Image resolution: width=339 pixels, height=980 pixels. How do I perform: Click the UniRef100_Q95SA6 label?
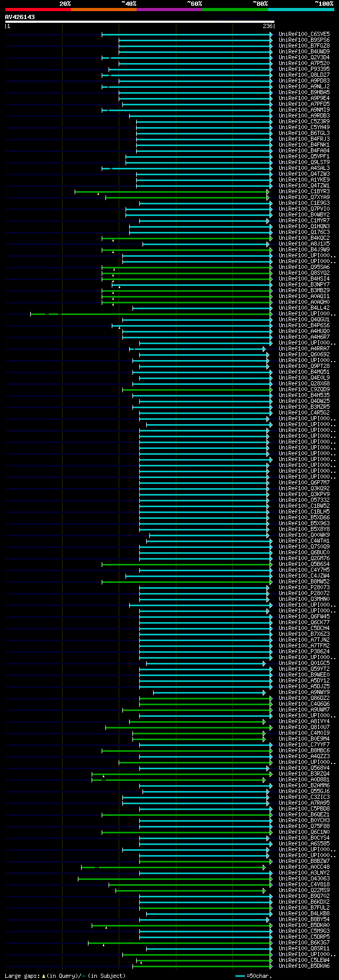pyautogui.click(x=304, y=267)
